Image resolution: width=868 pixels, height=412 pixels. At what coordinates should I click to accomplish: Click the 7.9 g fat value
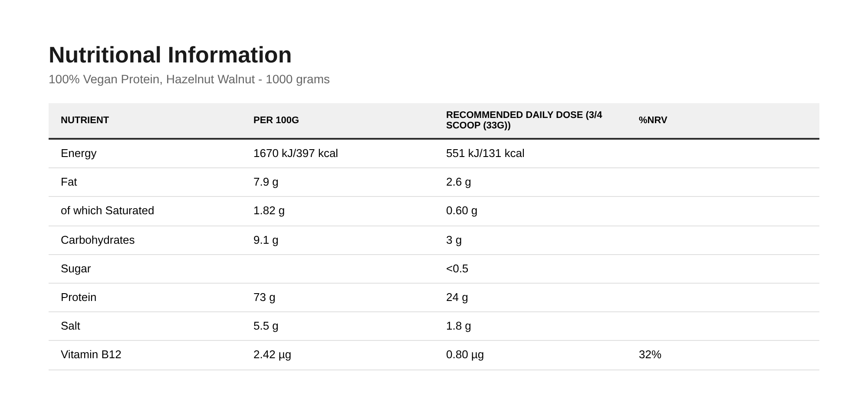(266, 182)
